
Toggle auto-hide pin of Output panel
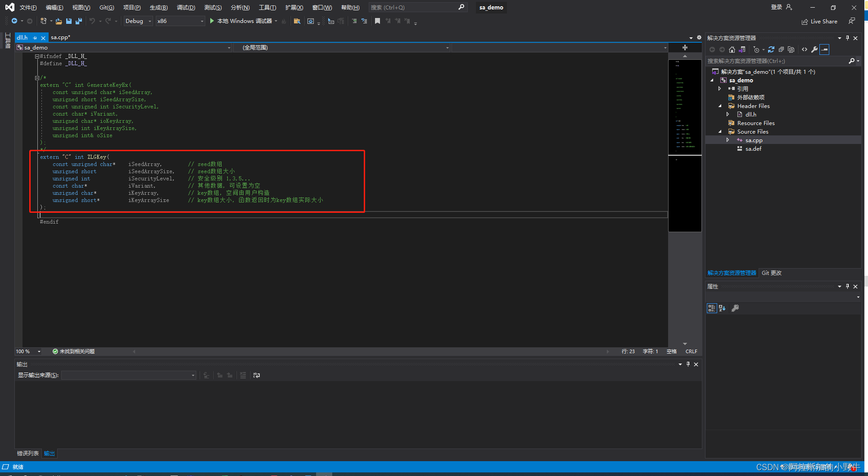(x=688, y=364)
